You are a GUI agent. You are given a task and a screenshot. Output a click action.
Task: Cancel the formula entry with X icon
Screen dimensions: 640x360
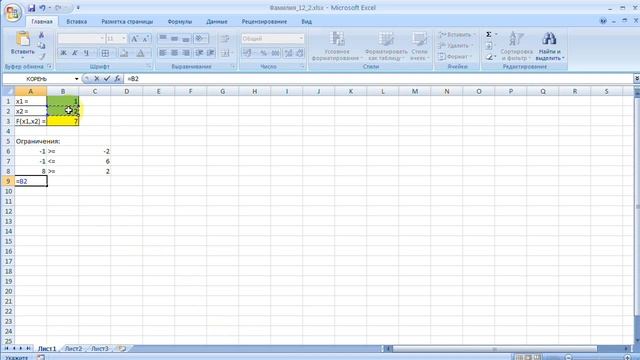[x=97, y=79]
